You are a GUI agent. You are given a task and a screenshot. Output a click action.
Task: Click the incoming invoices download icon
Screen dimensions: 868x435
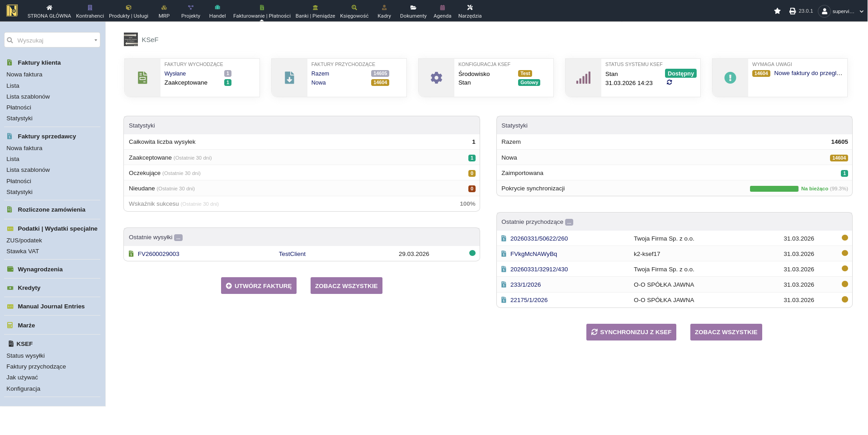click(x=289, y=78)
